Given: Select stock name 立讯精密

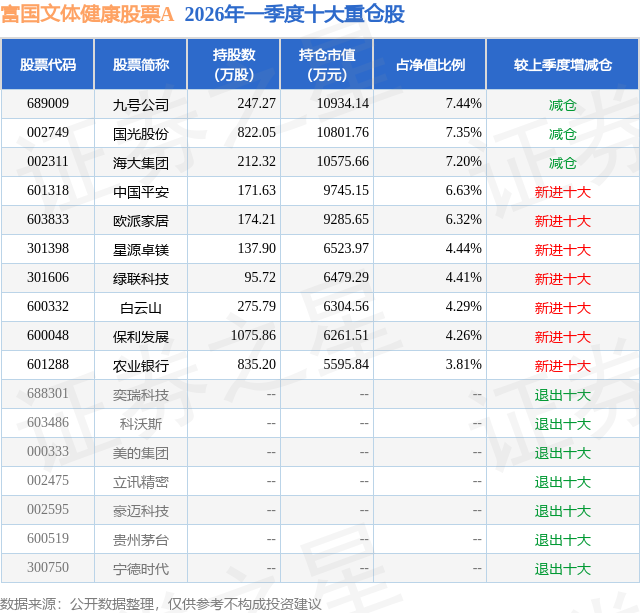Looking at the screenshot, I should coord(141,482).
